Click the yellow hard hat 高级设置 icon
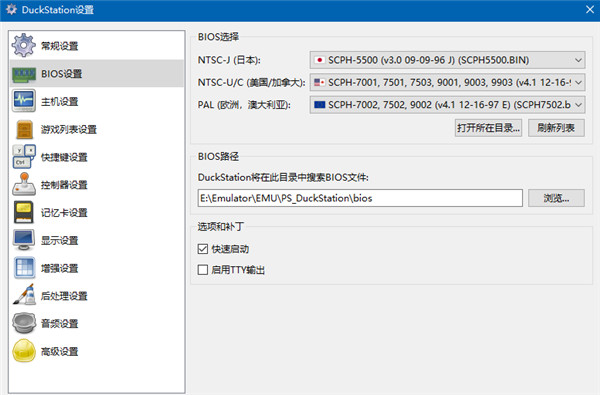 (24, 351)
